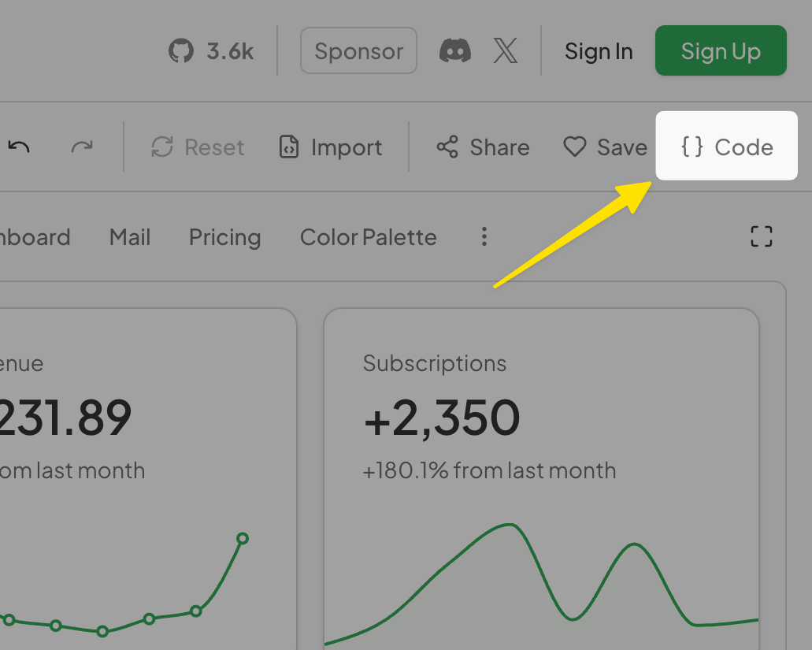
Task: Open the Code panel button
Action: point(727,147)
